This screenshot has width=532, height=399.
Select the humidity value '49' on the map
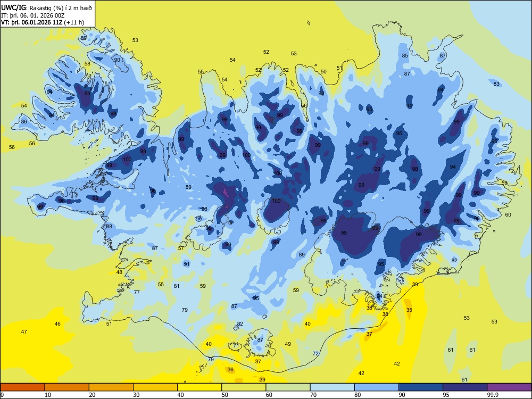point(288,344)
